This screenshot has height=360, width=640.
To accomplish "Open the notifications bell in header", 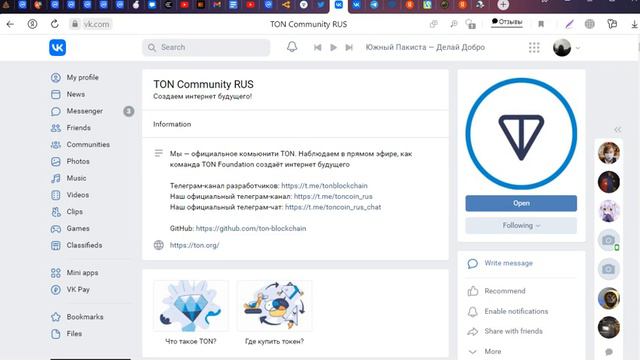I will (292, 47).
